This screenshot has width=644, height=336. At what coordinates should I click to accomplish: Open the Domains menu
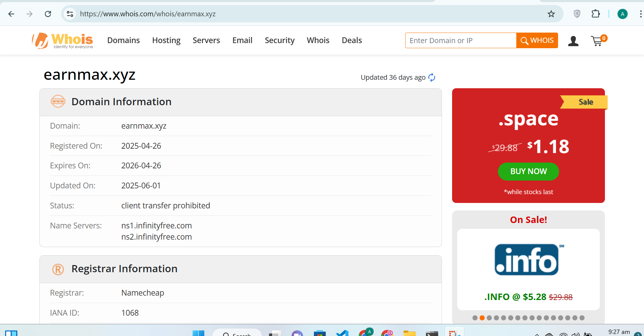coord(123,40)
